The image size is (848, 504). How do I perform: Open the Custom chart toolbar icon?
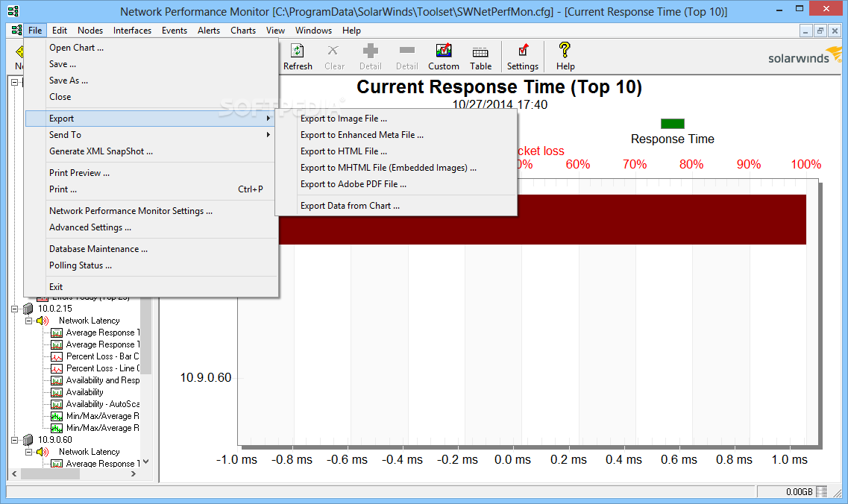click(444, 51)
